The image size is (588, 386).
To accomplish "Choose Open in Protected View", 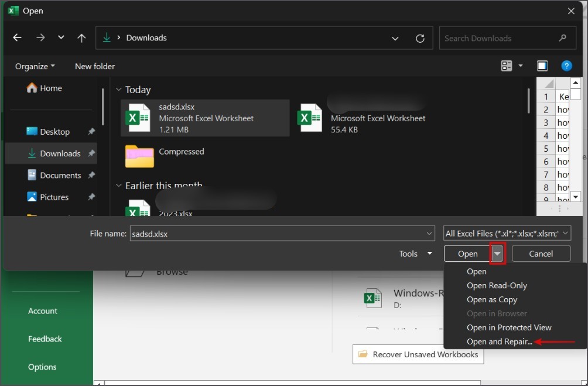I will tap(509, 327).
